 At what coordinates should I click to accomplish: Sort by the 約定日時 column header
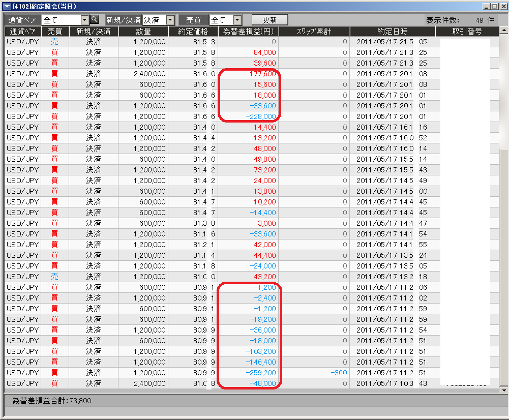tap(392, 32)
